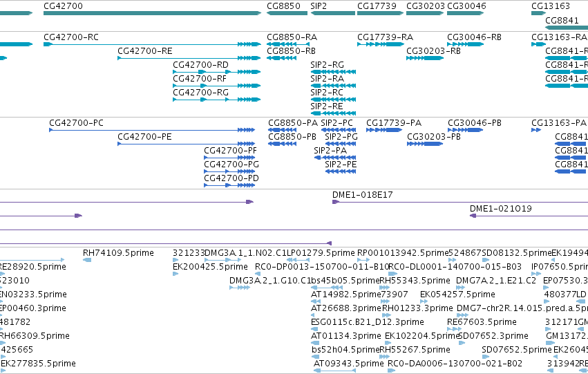Click the bs45b05.5prime EST label
588x374 pixels.
coord(345,281)
